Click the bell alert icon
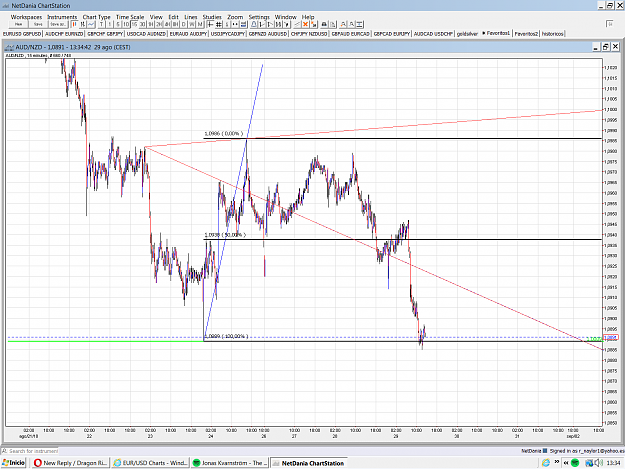Viewport: 625px width, 469px height. point(254,24)
